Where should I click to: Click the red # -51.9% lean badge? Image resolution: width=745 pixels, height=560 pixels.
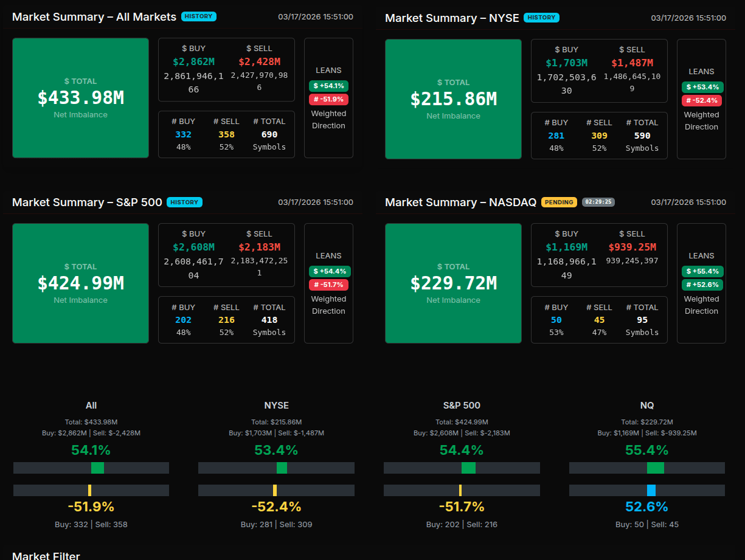point(328,99)
